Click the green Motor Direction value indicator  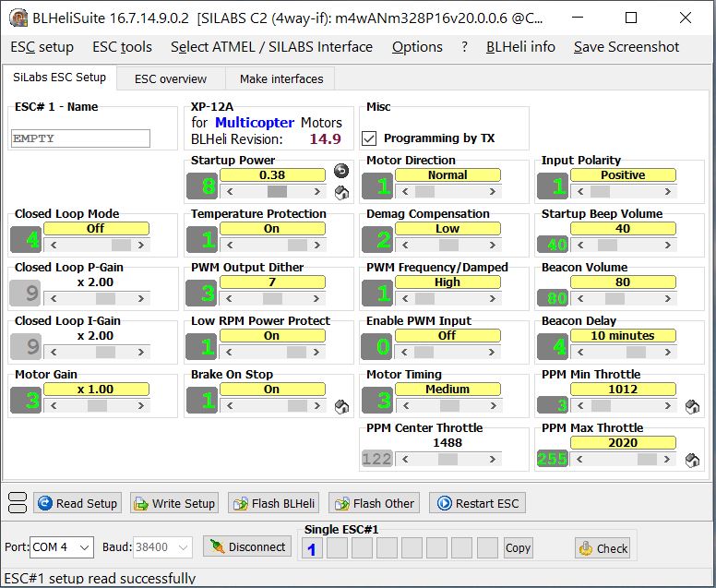point(377,186)
